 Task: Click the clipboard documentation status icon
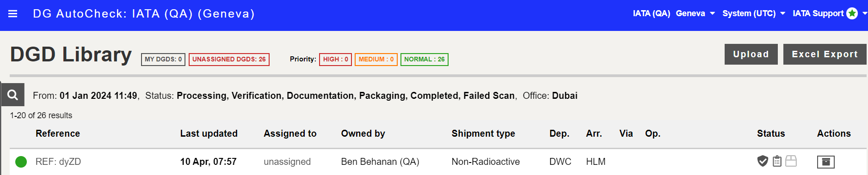(x=777, y=161)
